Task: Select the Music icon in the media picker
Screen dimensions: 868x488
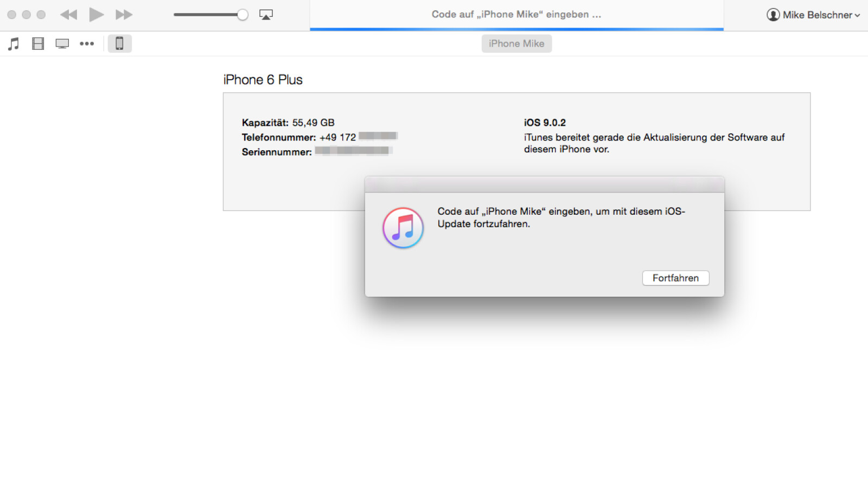Action: click(x=13, y=43)
